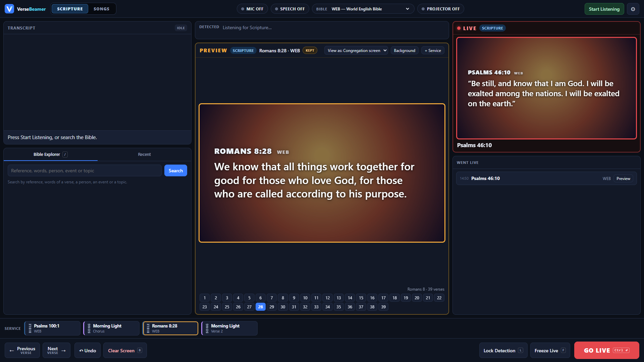Click the 'Romans 8 · 39 verses' label
This screenshot has width=644, height=362.
point(426,289)
